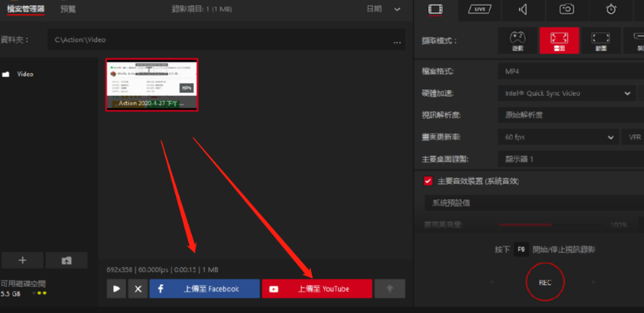Click the F9 hotkey button
This screenshot has height=313, width=644.
point(522,250)
